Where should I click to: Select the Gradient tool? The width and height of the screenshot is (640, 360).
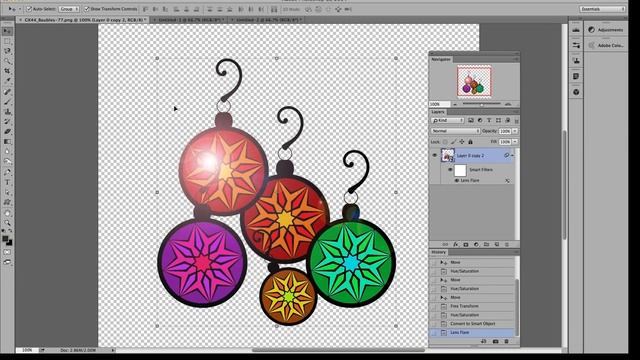tap(7, 142)
